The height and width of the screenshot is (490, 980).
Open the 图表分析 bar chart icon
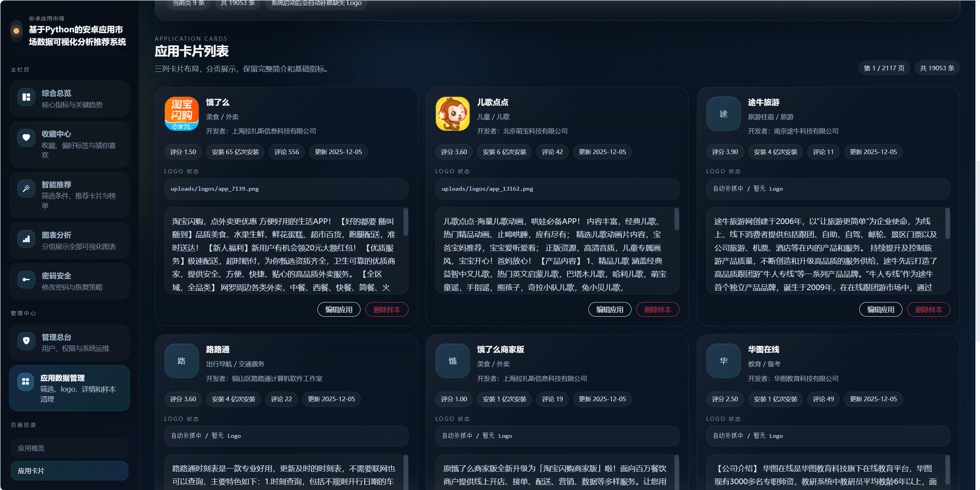point(26,239)
